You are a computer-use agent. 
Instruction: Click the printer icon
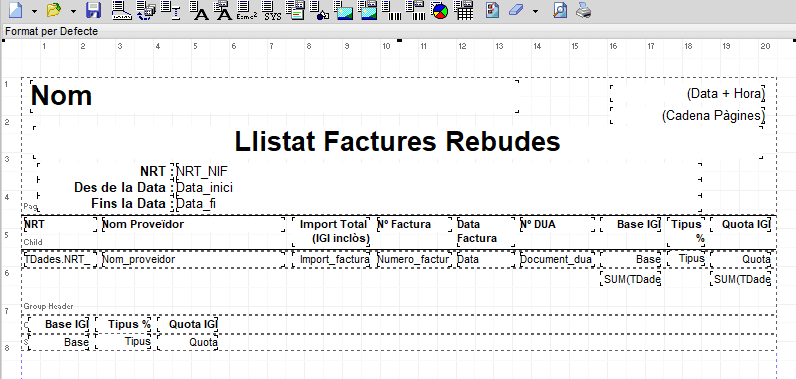pos(583,10)
